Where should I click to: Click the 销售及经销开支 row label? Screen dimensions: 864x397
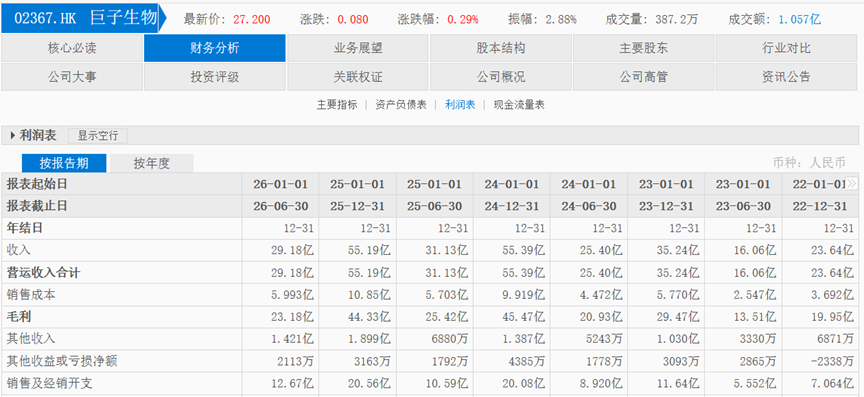(x=49, y=383)
